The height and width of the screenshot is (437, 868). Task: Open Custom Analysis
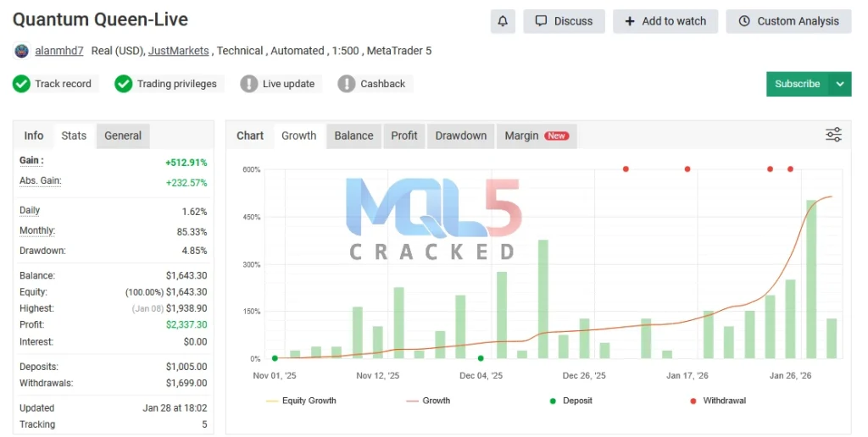788,21
